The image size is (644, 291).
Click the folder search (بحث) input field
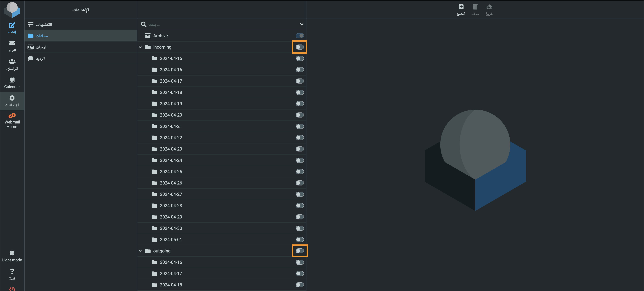tap(222, 25)
